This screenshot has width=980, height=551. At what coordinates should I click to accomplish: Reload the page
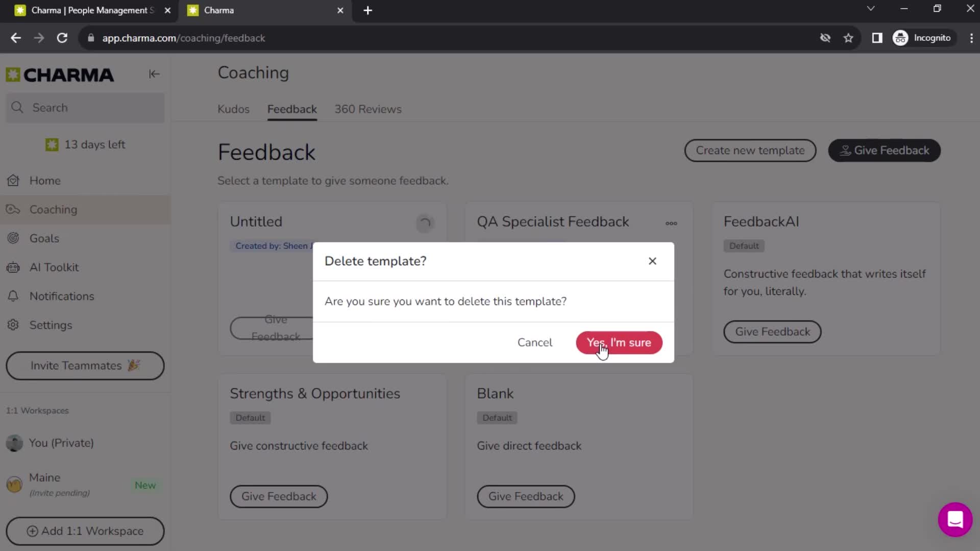(x=62, y=38)
